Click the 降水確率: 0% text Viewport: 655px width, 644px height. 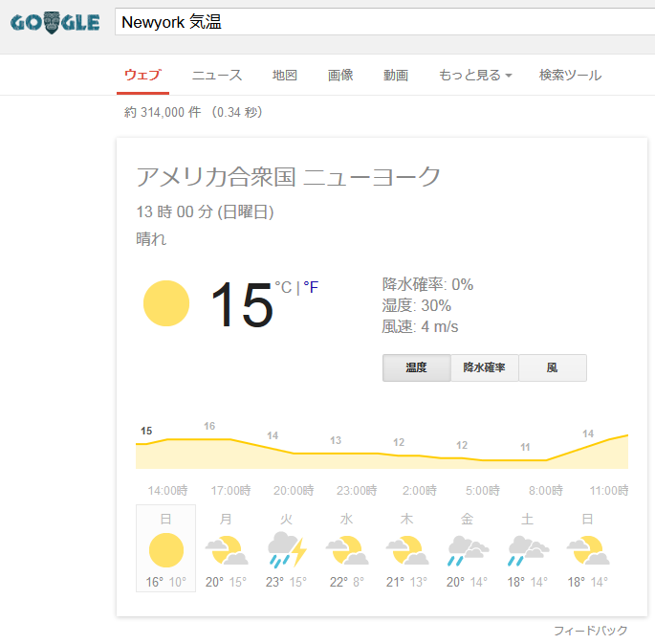coord(427,284)
